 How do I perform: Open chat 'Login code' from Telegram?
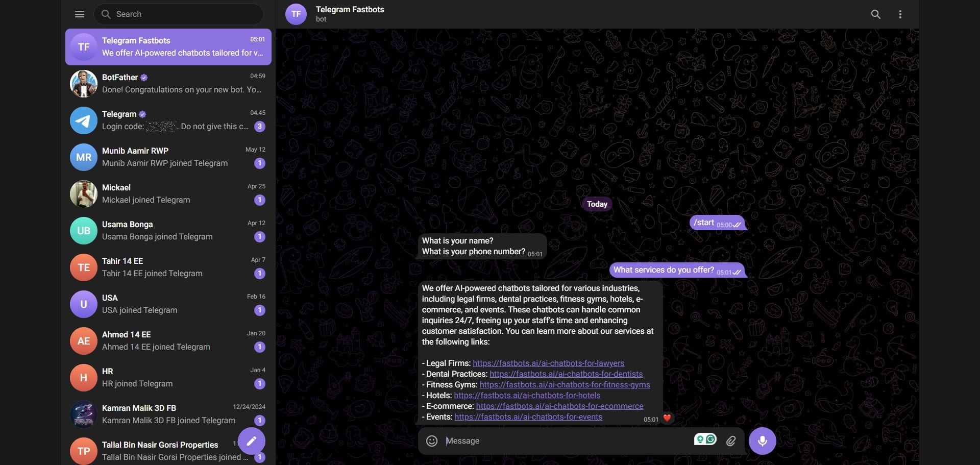tap(168, 120)
